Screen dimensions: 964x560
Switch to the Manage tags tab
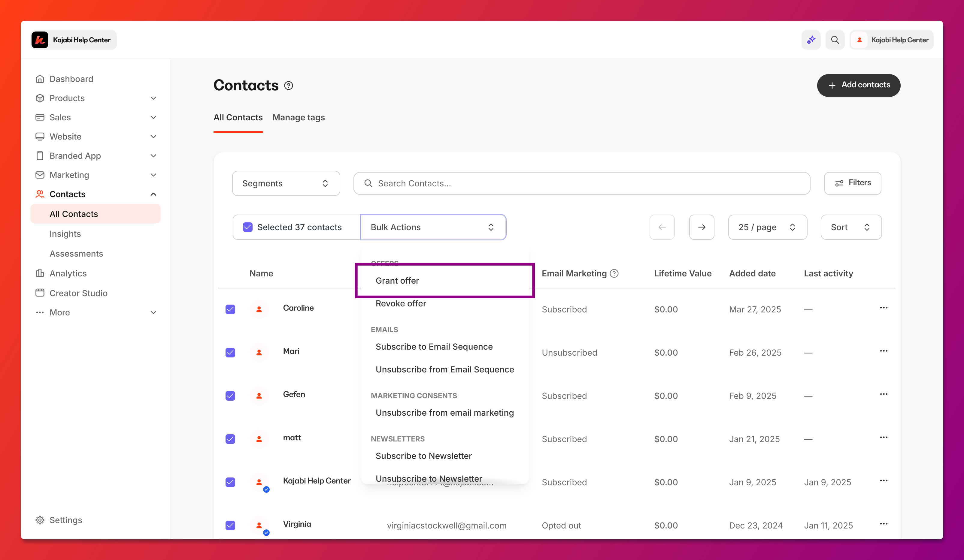[x=299, y=117]
